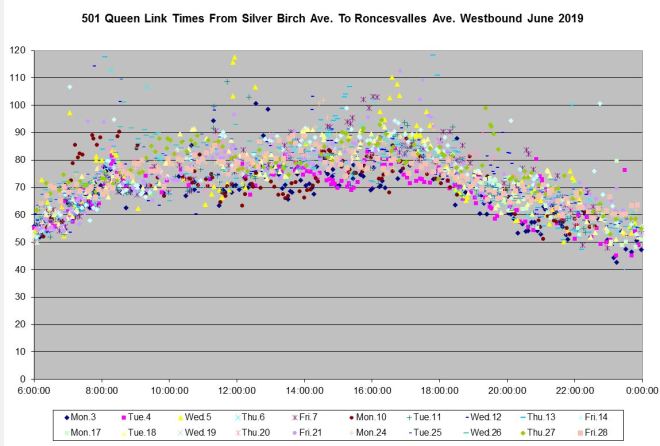
Task: Click the chart title text
Action: click(x=329, y=20)
